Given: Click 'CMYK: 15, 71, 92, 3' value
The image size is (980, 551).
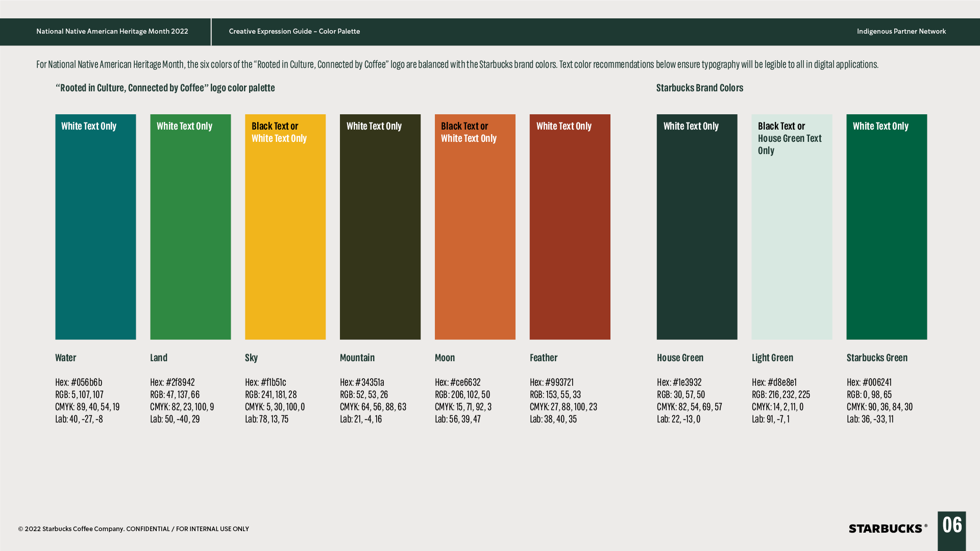Looking at the screenshot, I should (x=463, y=407).
